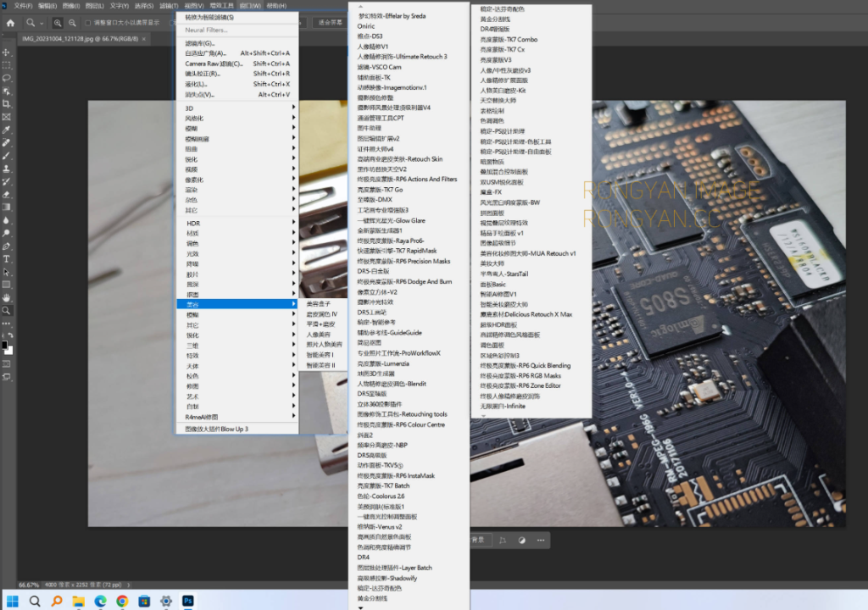
Task: Select the Crop tool
Action: [7, 103]
